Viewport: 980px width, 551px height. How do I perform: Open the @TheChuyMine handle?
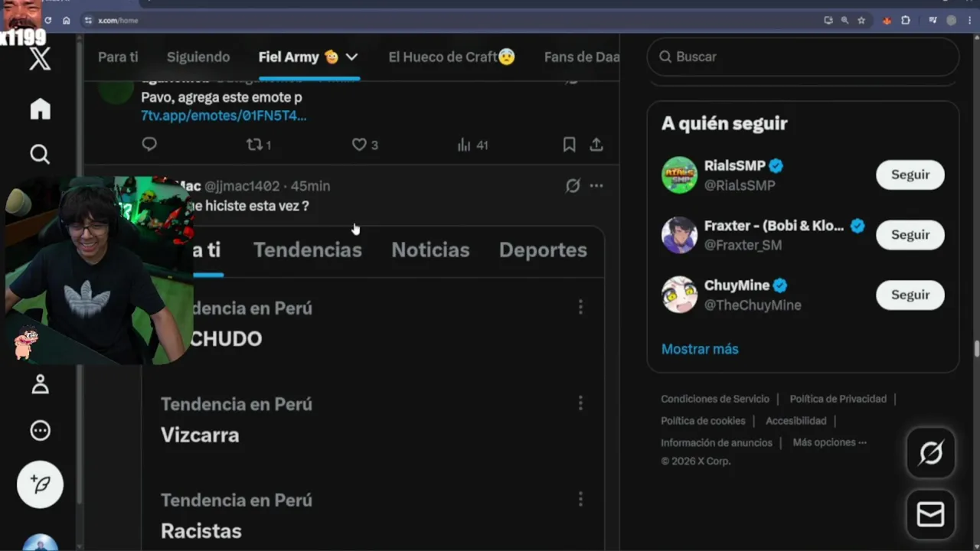coord(753,305)
